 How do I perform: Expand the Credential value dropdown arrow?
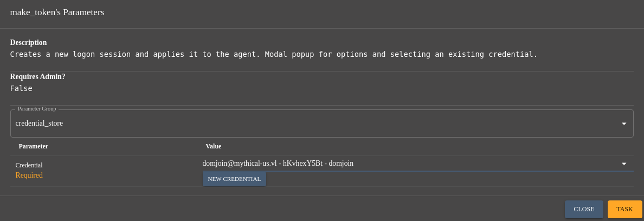624,164
